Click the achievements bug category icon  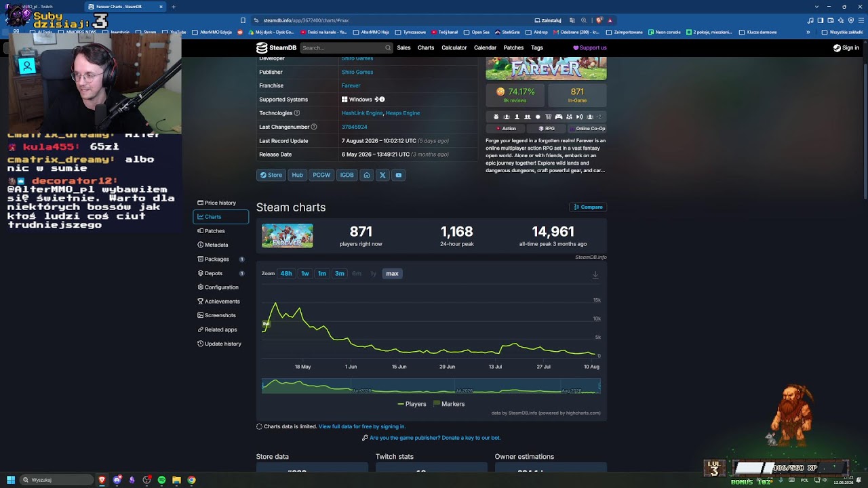(x=496, y=117)
